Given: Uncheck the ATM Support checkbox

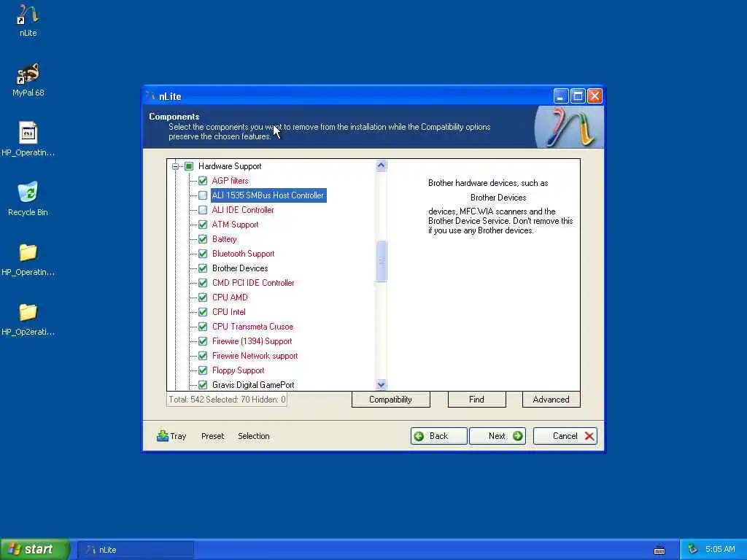Looking at the screenshot, I should [203, 225].
